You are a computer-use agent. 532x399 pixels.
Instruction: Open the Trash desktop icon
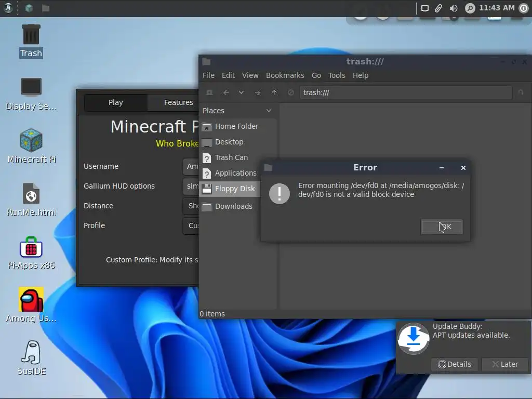point(31,41)
